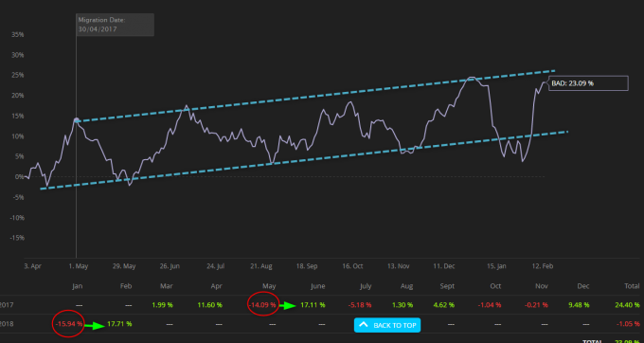
Task: Select the migration date point on chart
Action: click(77, 120)
